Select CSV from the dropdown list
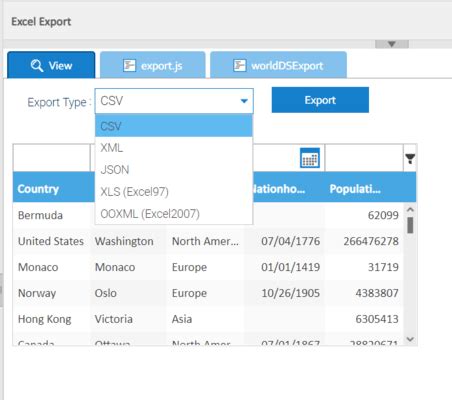The image size is (452, 400). (174, 126)
